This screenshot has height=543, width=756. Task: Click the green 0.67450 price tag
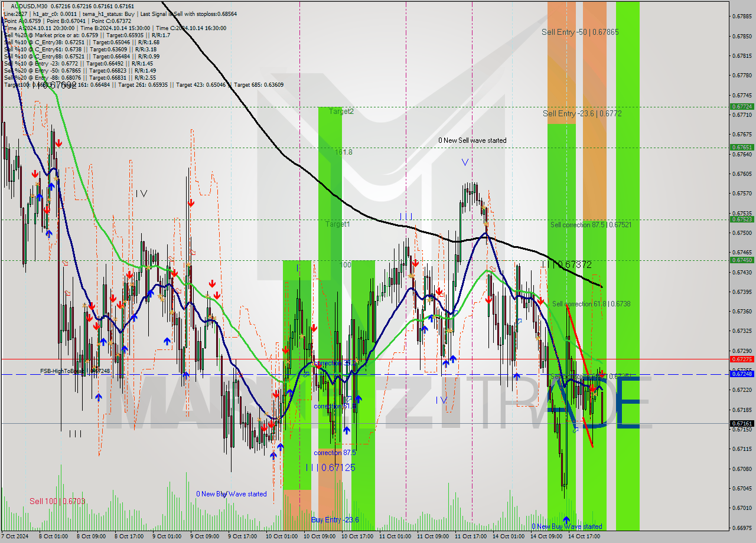(742, 260)
